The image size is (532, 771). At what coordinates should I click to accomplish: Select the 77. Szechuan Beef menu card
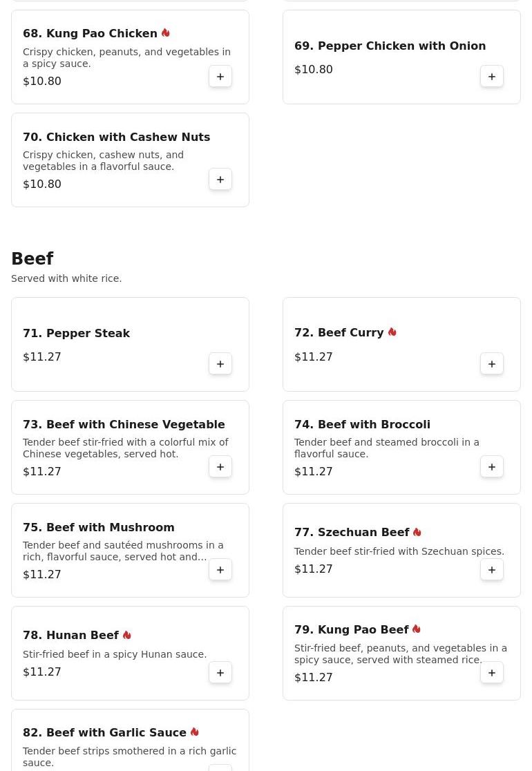tap(401, 550)
